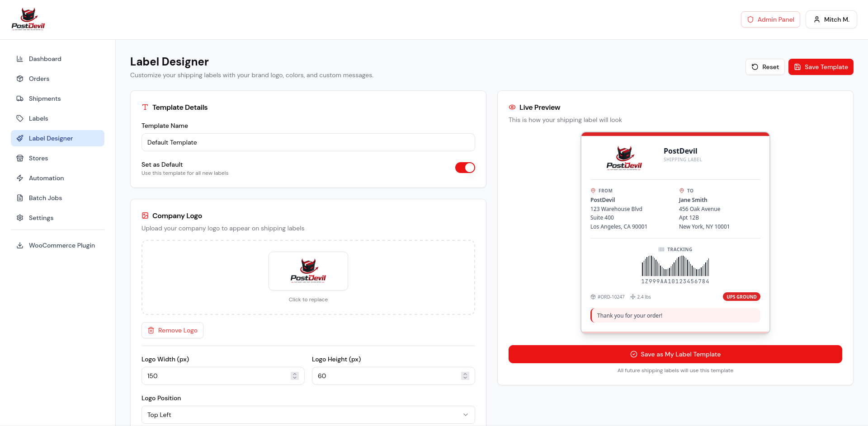Click the Dashboard bar chart icon
This screenshot has height=426, width=868.
20,59
